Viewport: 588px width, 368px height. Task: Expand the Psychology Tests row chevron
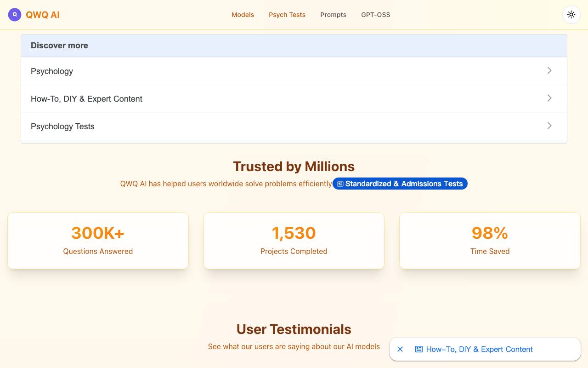[549, 126]
